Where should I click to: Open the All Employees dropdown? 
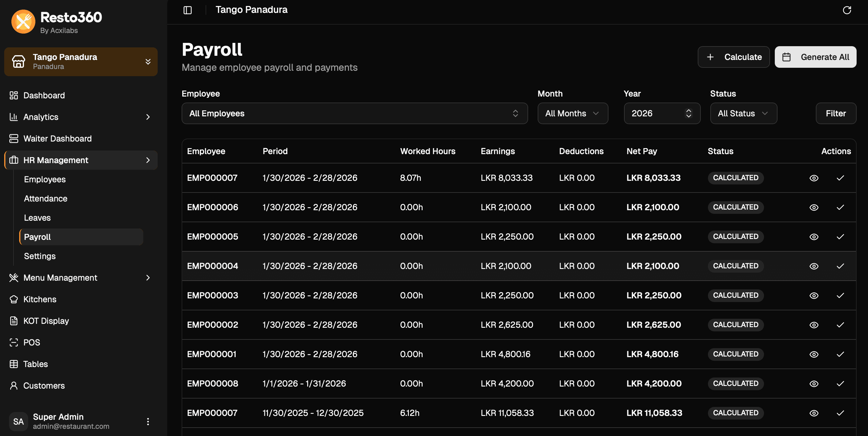point(354,113)
